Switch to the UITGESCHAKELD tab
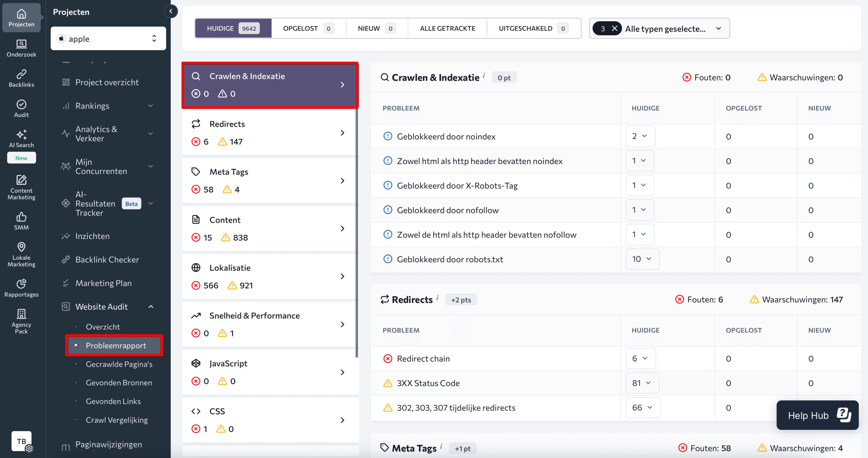The height and width of the screenshot is (458, 868). point(534,28)
